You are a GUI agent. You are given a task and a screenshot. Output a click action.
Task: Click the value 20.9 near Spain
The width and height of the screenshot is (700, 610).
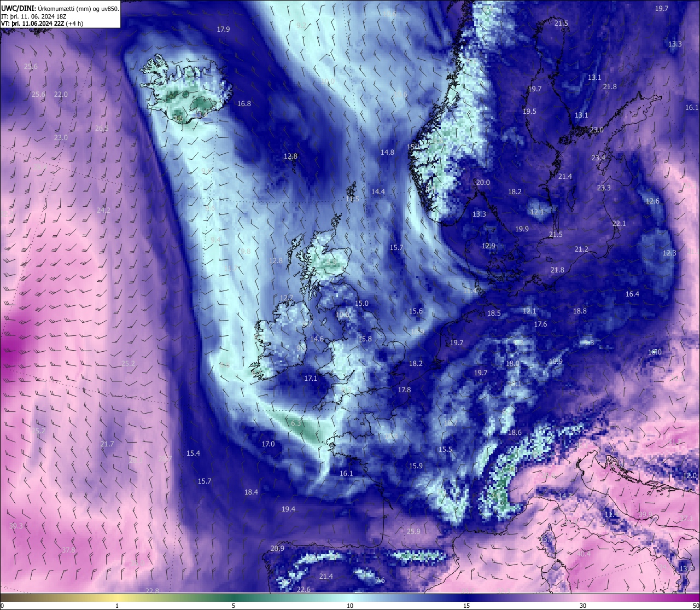click(x=277, y=549)
